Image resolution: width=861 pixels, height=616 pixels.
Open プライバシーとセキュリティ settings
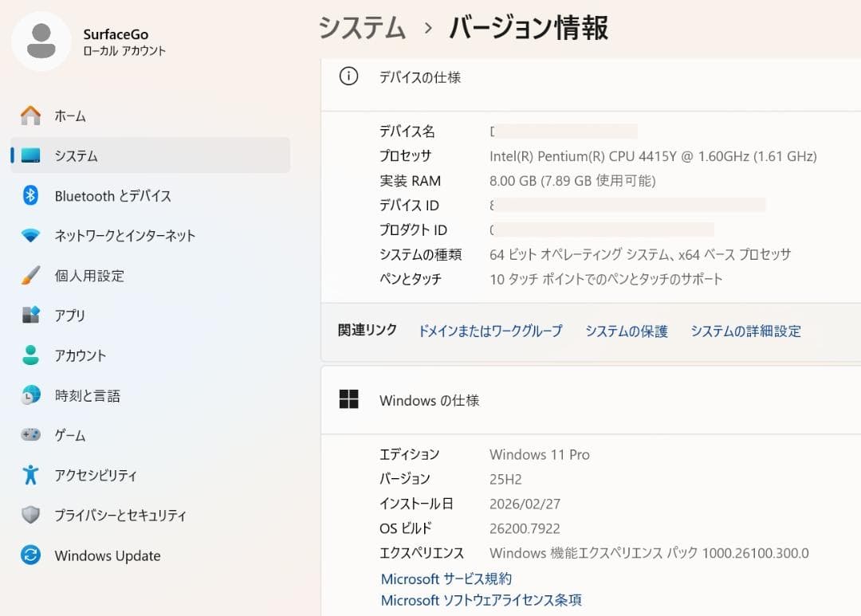coord(150,516)
